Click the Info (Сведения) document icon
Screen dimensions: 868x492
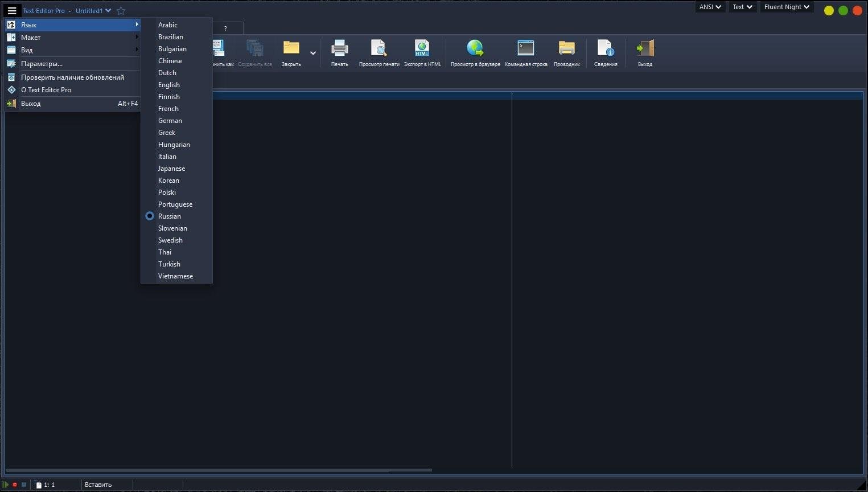(605, 49)
